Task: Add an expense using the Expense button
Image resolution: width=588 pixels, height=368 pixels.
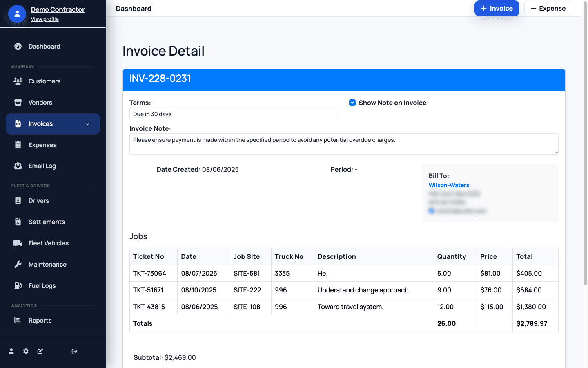Action: (x=548, y=9)
